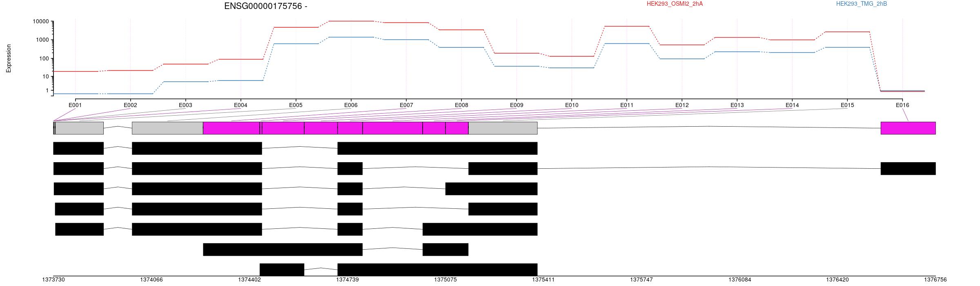Click exon label E003
980x286 pixels.
pyautogui.click(x=185, y=105)
